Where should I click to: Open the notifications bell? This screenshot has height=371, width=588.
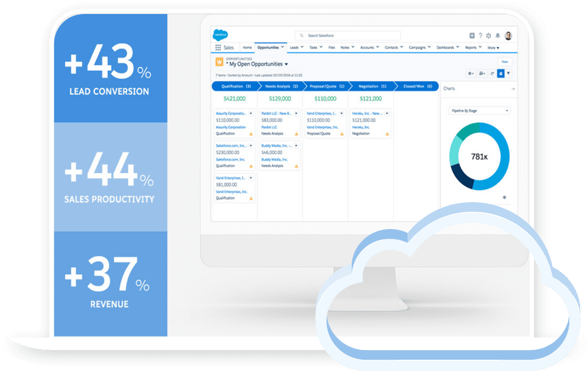click(498, 35)
